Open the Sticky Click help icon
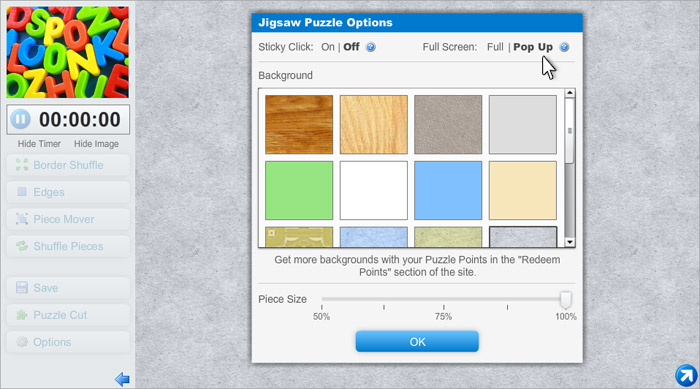This screenshot has height=389, width=700. point(371,47)
